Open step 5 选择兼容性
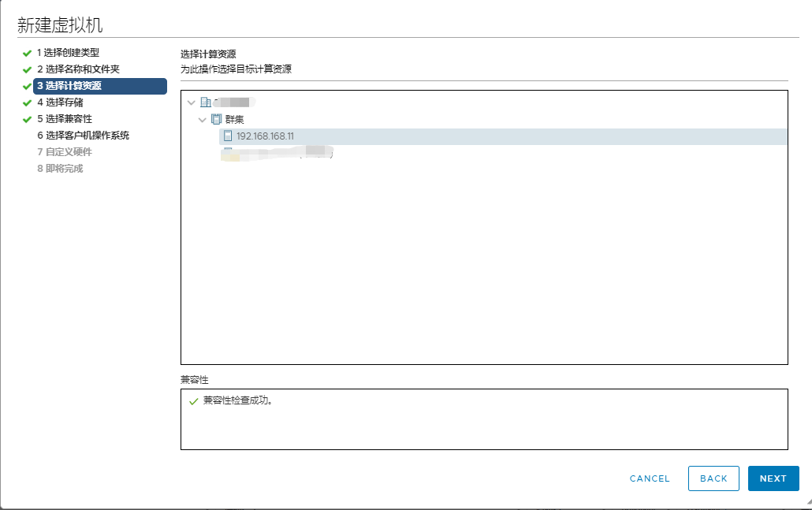The image size is (812, 510). (x=62, y=118)
